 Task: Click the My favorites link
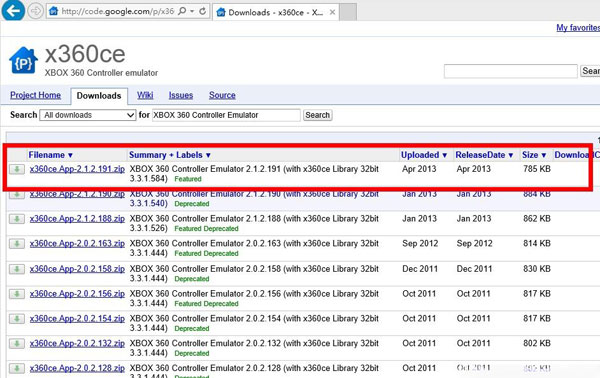[578, 28]
